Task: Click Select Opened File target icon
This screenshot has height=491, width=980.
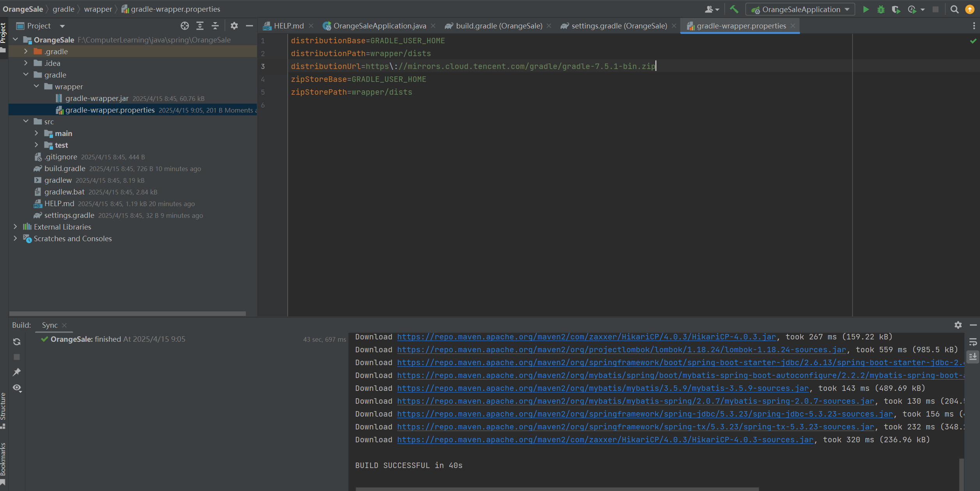Action: (184, 26)
